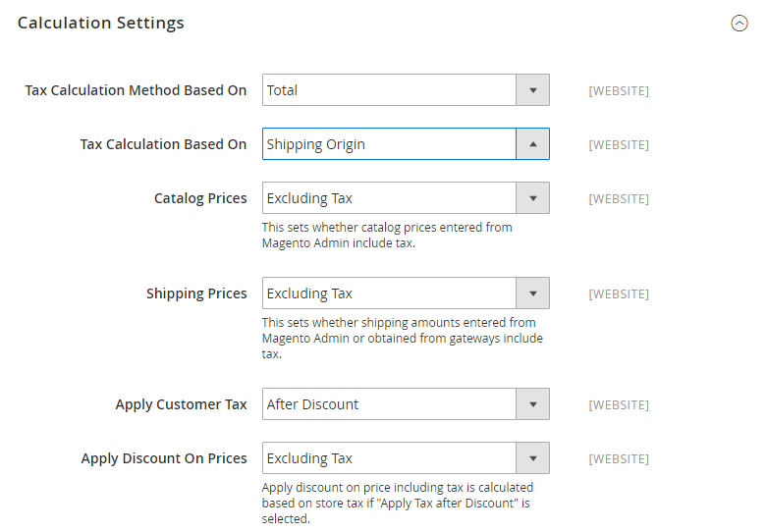Click the arrow button of Tax Calculation Method dropdown
767x532 pixels.
click(532, 90)
